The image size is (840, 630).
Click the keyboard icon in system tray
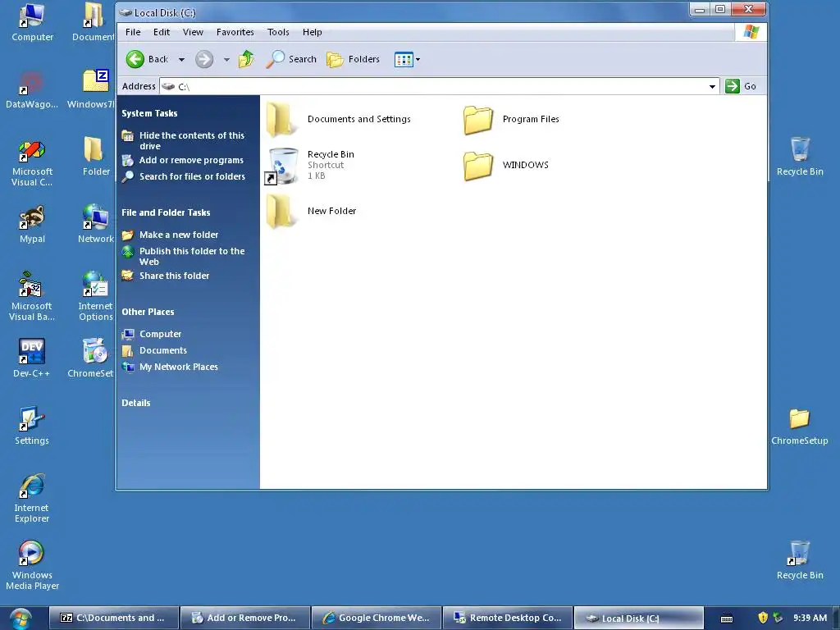point(727,619)
